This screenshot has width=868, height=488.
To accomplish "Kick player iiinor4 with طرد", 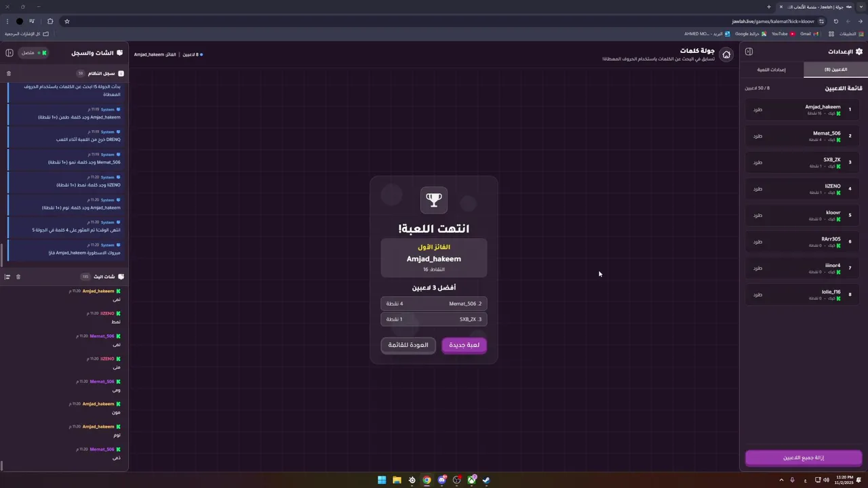I will point(757,268).
